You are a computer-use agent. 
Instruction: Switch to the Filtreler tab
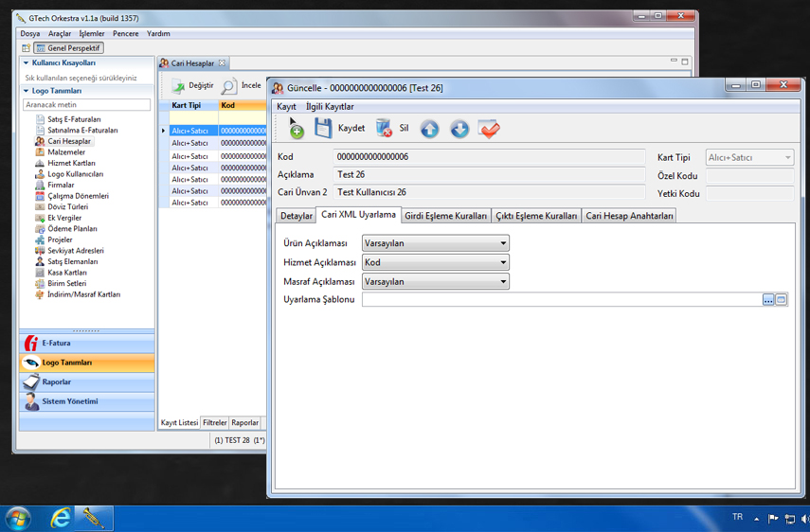click(214, 422)
